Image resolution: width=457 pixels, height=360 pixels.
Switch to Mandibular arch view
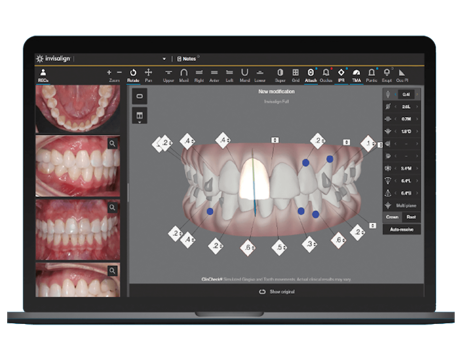pyautogui.click(x=245, y=75)
